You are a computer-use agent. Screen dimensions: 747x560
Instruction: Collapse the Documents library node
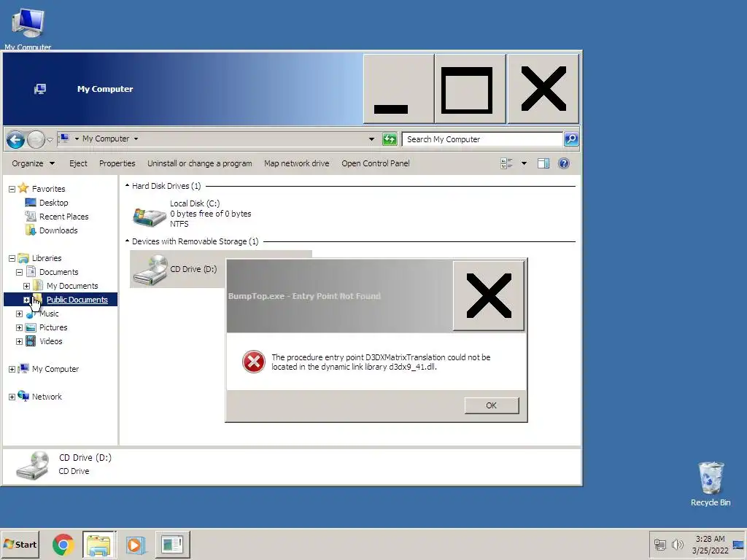click(19, 273)
